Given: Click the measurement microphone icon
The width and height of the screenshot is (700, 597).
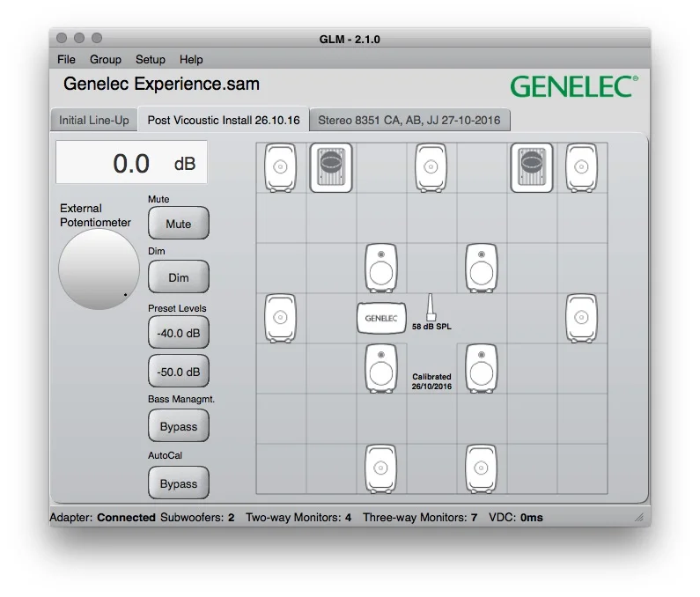Looking at the screenshot, I should (x=431, y=307).
